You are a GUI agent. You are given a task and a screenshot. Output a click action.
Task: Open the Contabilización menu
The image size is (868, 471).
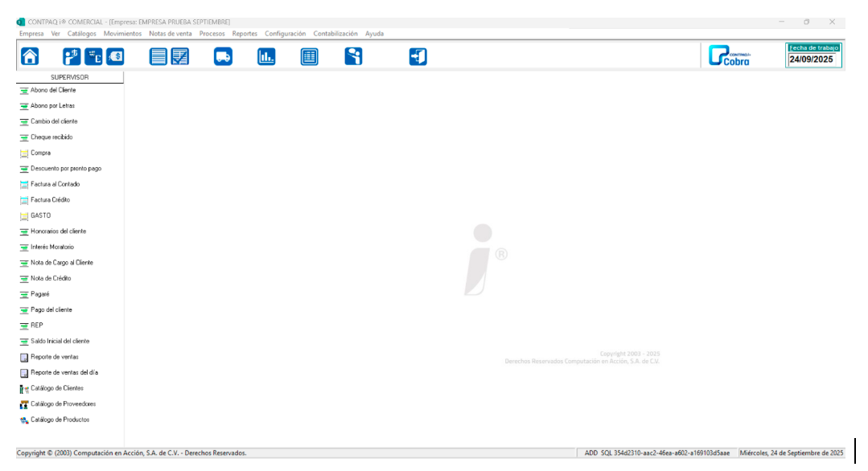point(335,34)
